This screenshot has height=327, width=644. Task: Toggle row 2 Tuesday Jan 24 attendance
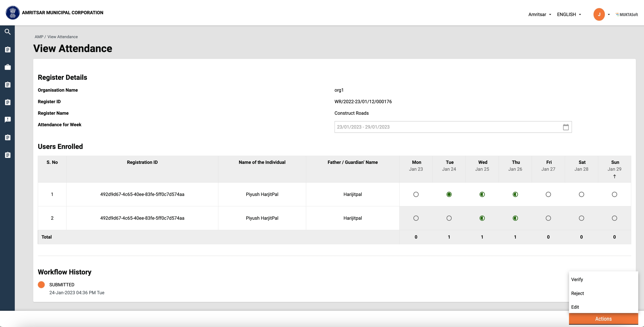pos(449,218)
